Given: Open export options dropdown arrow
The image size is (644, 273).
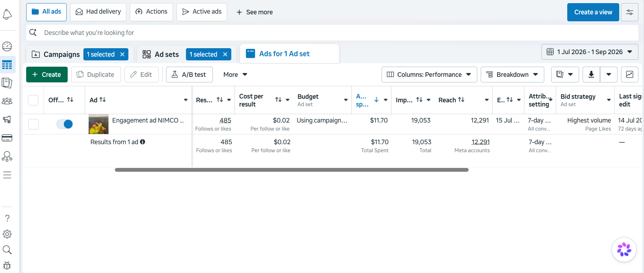Looking at the screenshot, I should [609, 74].
